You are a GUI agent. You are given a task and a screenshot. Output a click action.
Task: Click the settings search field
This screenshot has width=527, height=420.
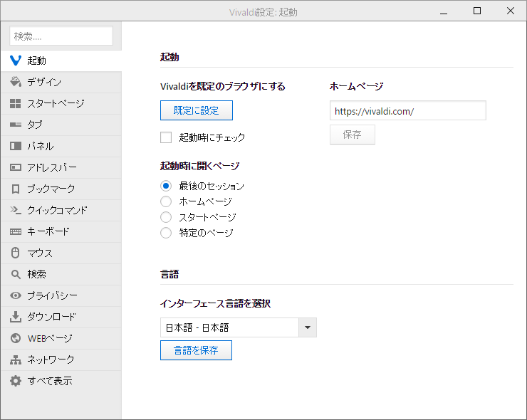click(61, 36)
